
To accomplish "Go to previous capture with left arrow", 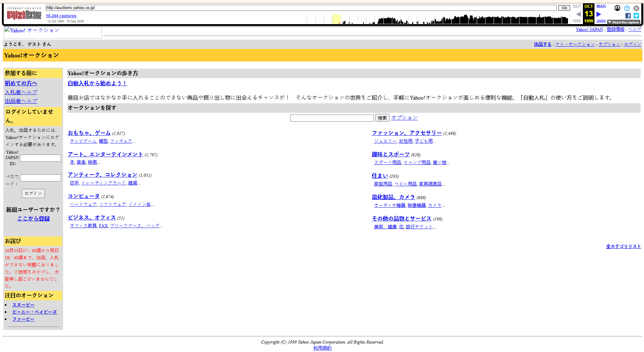I will (x=578, y=14).
